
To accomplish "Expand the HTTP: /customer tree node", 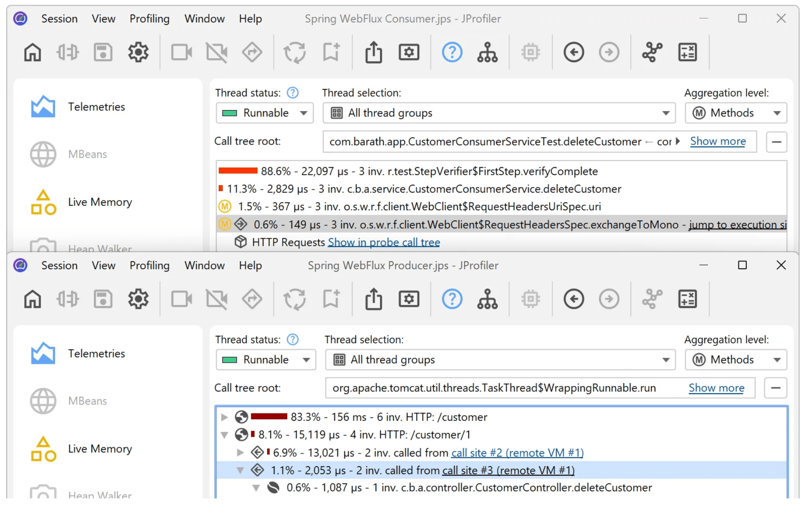I will pos(224,417).
